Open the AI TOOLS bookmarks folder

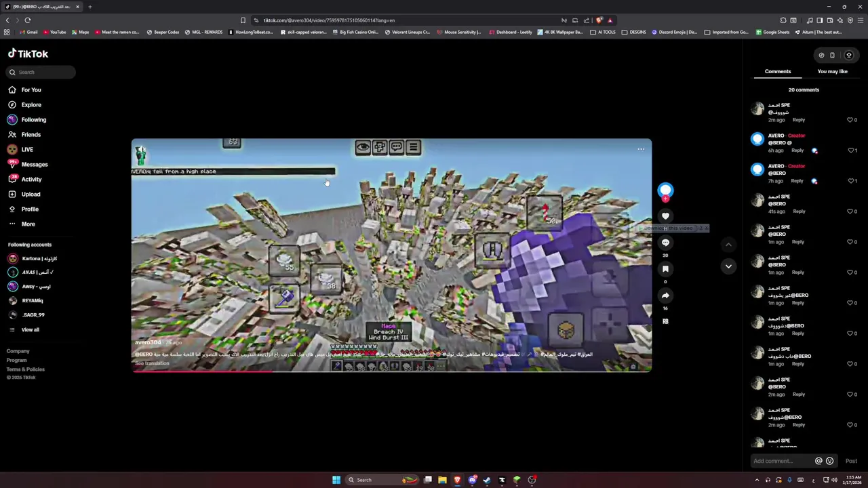[x=603, y=32]
